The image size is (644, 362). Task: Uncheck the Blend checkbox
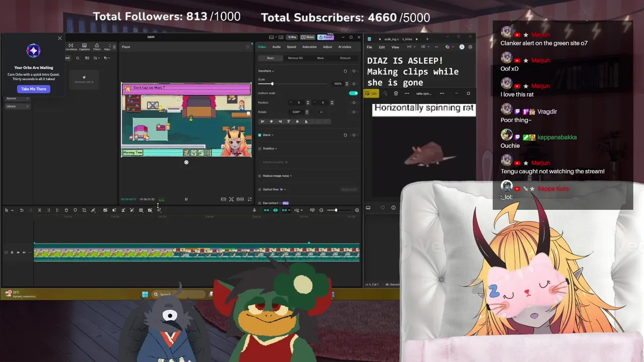[x=260, y=135]
